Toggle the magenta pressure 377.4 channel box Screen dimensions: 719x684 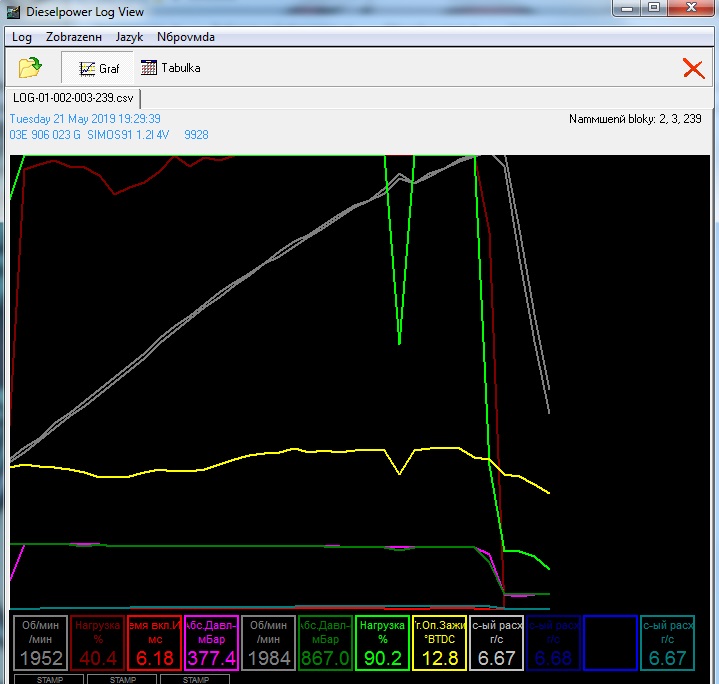point(211,642)
